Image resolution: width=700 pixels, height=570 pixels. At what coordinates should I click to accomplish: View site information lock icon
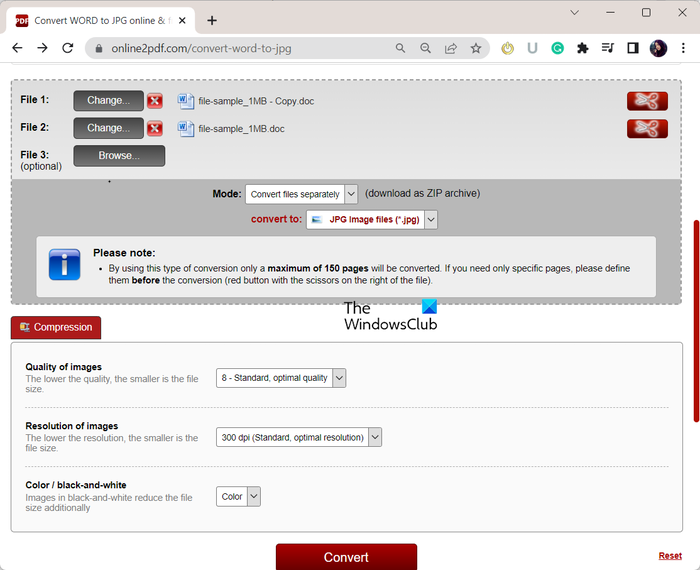click(99, 48)
